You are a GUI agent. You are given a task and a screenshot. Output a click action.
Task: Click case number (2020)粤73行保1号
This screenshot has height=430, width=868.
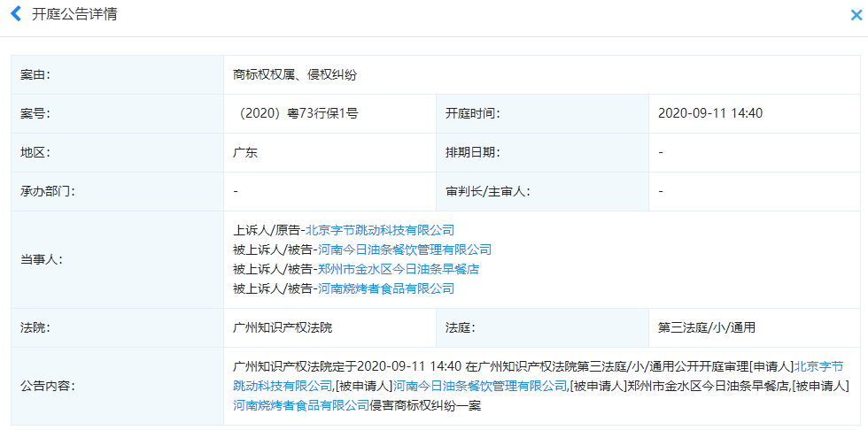(298, 113)
